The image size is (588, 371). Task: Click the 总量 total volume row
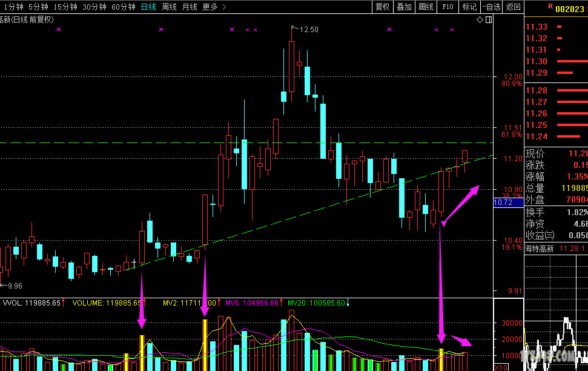pos(556,188)
